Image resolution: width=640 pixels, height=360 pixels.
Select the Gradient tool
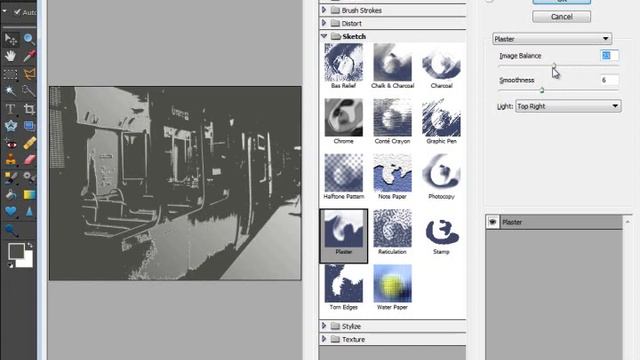point(29,195)
